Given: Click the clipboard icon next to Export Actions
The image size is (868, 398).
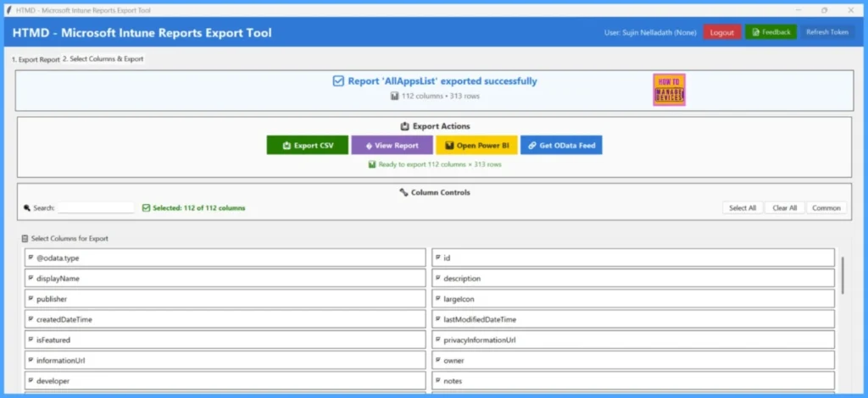Looking at the screenshot, I should point(404,126).
